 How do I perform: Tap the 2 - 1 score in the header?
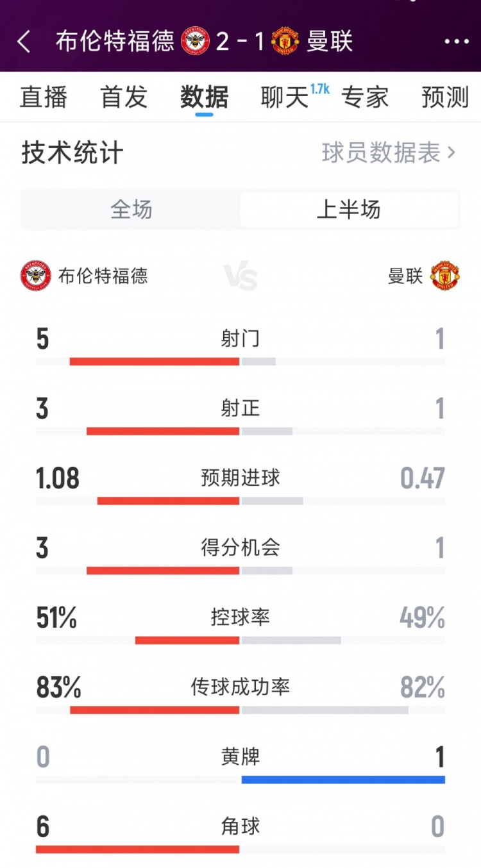tap(240, 42)
